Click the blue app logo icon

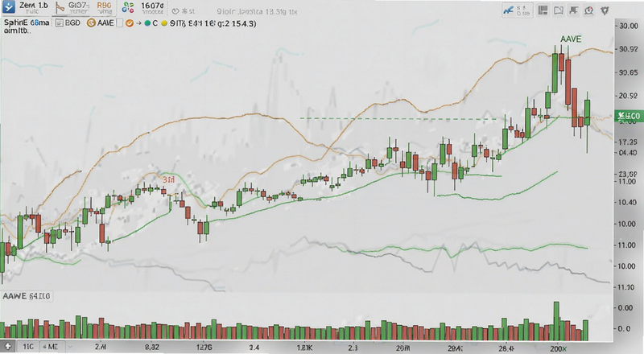pos(8,7)
